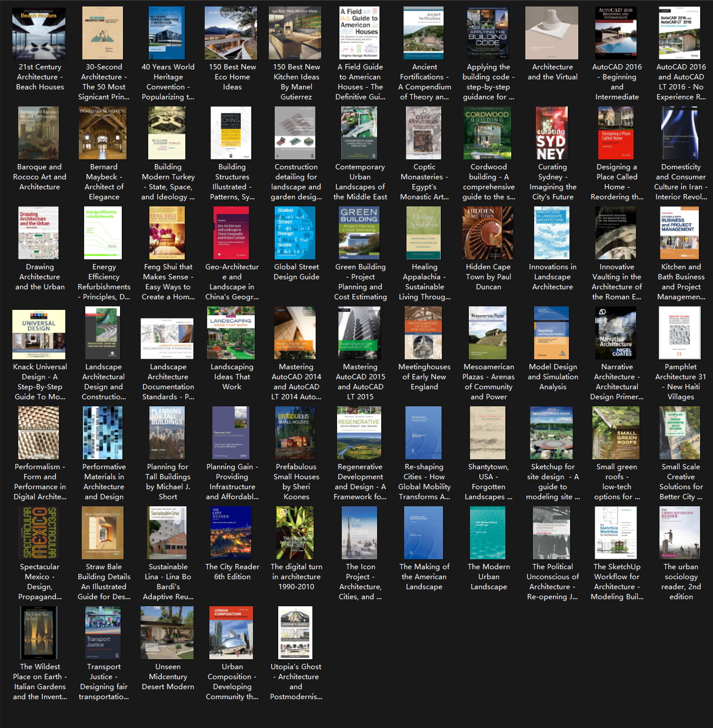Click the 'Mastering AutoCAD 2014' title text
713x728 pixels.
click(x=296, y=382)
